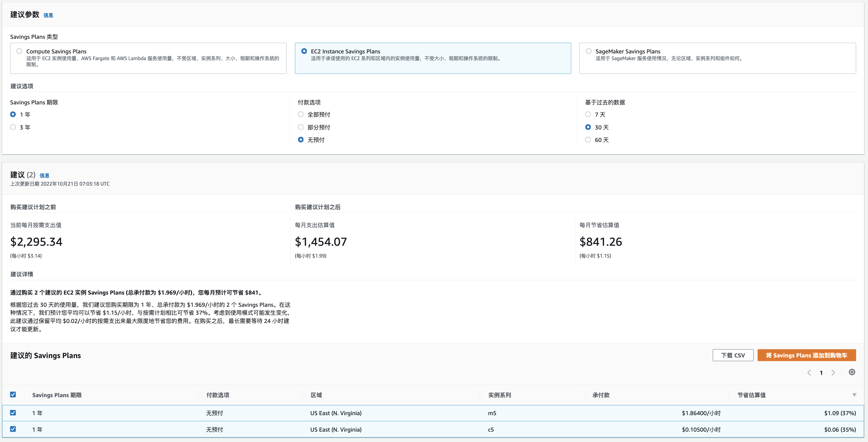This screenshot has height=442, width=868.
Task: Uncheck the select-all checkbox in table header
Action: (13, 394)
